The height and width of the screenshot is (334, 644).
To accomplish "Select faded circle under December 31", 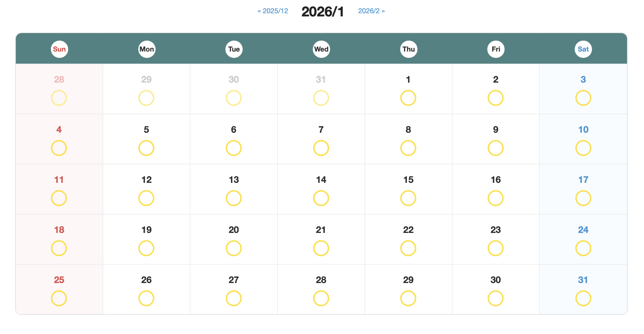I will [x=321, y=98].
